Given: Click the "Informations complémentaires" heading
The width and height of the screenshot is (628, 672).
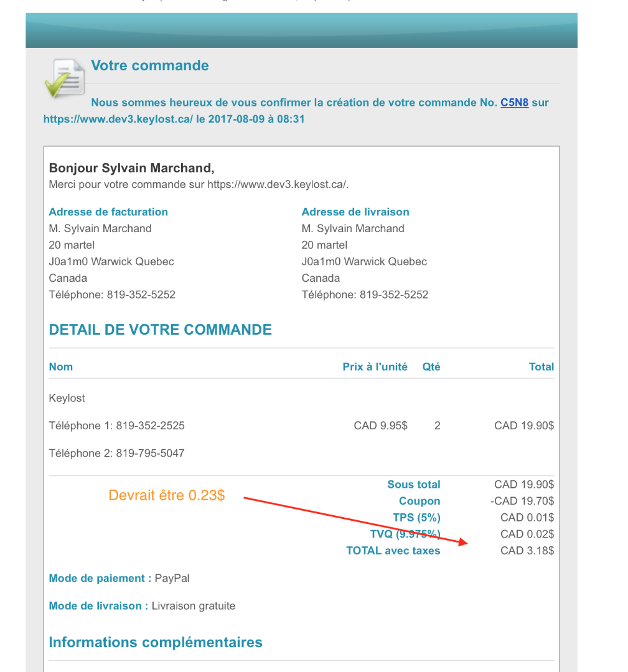Looking at the screenshot, I should tap(156, 643).
